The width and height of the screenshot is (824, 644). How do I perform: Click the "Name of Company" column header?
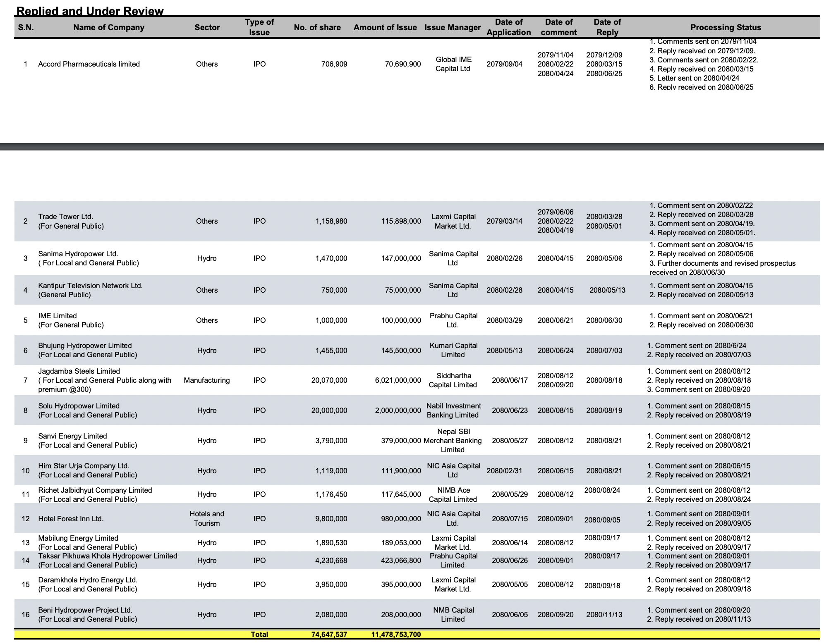pyautogui.click(x=109, y=27)
